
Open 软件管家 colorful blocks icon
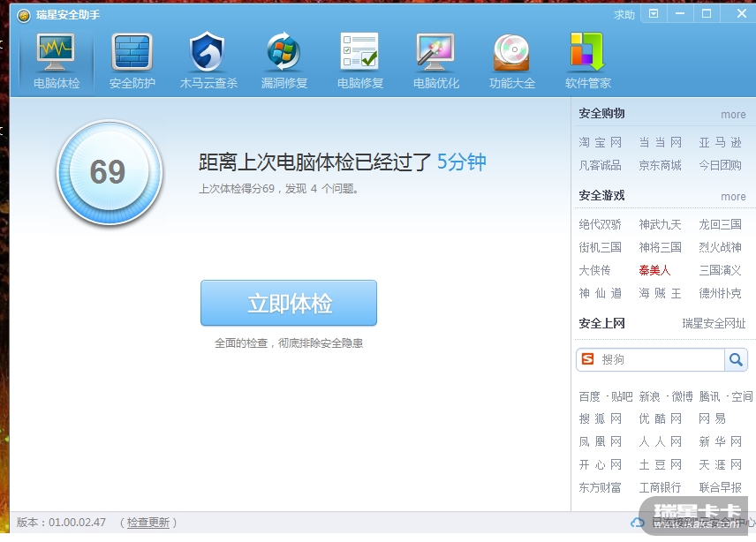pos(587,51)
